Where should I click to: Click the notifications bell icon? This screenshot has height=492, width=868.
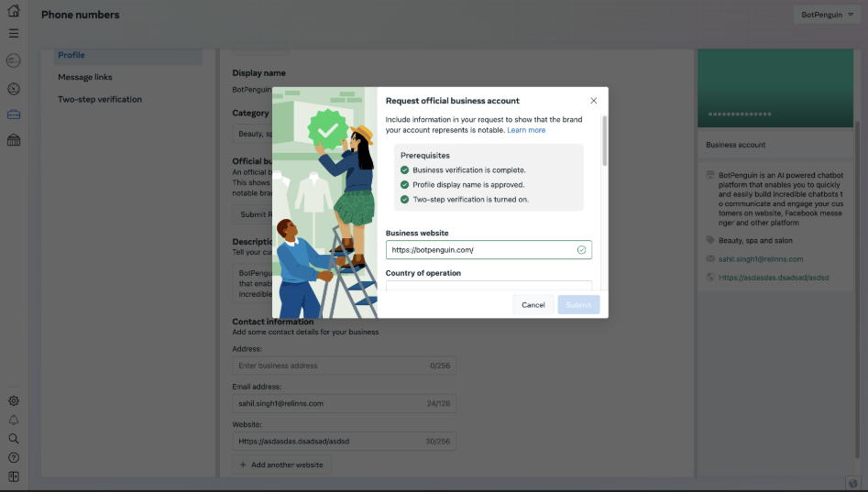[x=13, y=420]
